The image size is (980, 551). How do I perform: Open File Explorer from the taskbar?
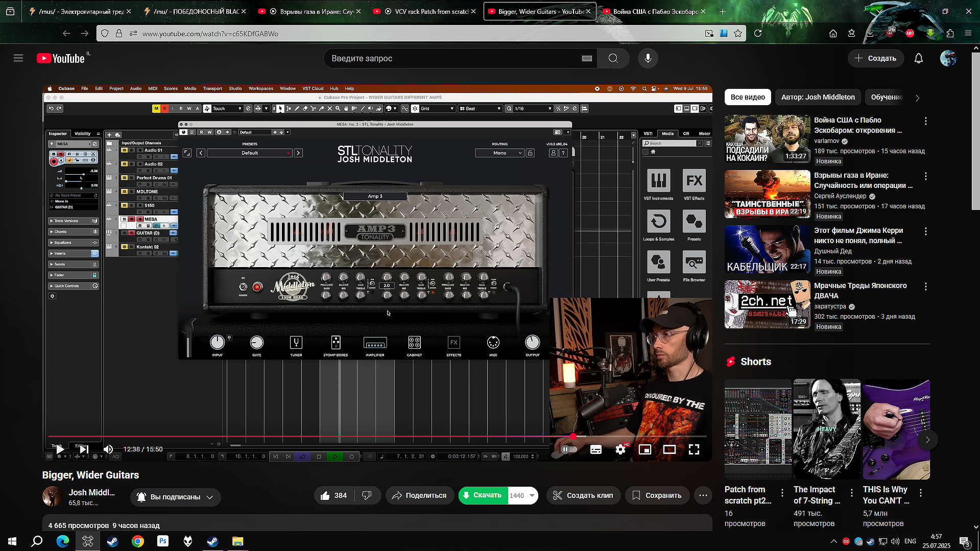point(238,541)
